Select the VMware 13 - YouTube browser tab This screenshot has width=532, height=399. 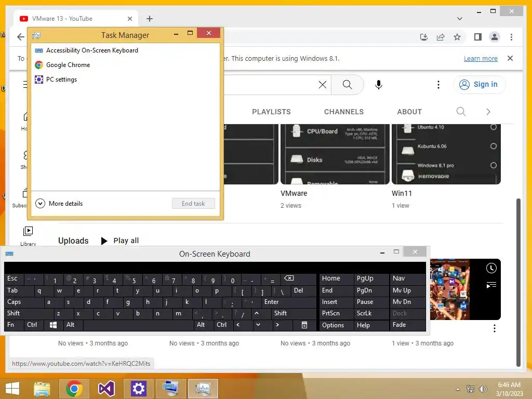pos(76,19)
